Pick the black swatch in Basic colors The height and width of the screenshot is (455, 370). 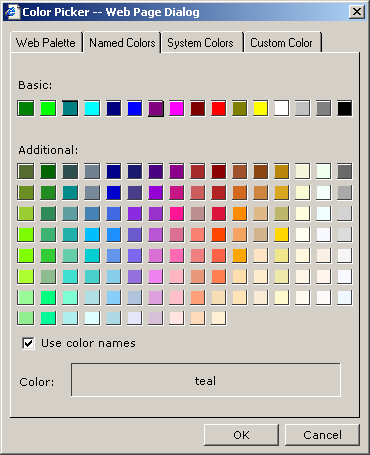[344, 109]
